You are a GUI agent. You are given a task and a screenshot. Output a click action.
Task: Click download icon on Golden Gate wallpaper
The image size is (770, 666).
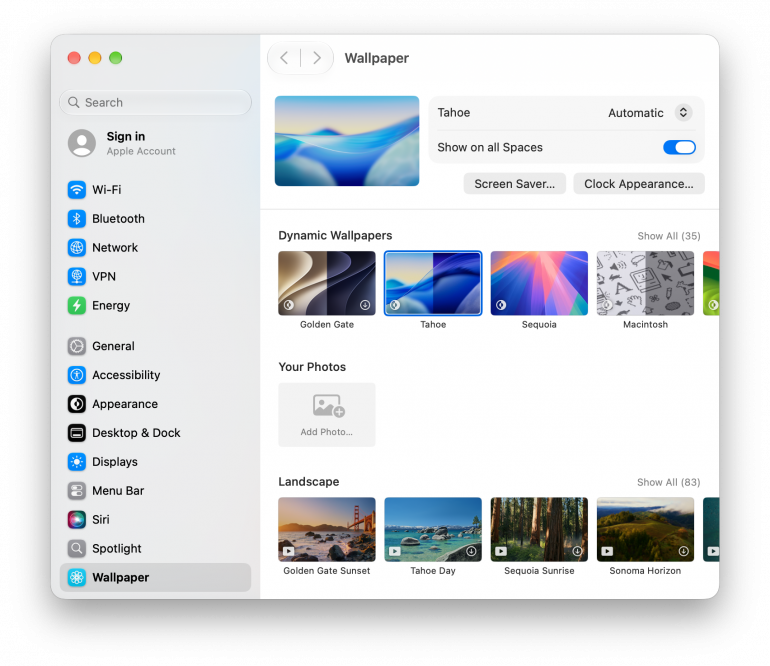(x=365, y=305)
